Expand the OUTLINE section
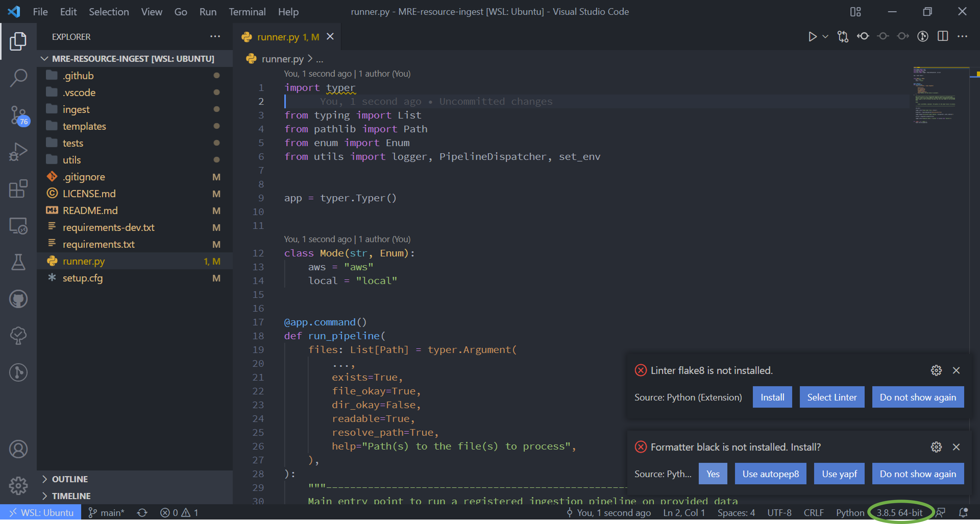 (135, 479)
